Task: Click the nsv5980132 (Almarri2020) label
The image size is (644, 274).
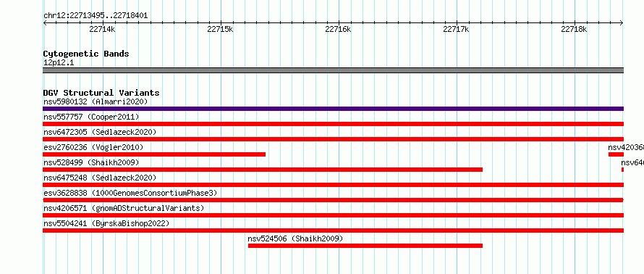Action: 96,101
